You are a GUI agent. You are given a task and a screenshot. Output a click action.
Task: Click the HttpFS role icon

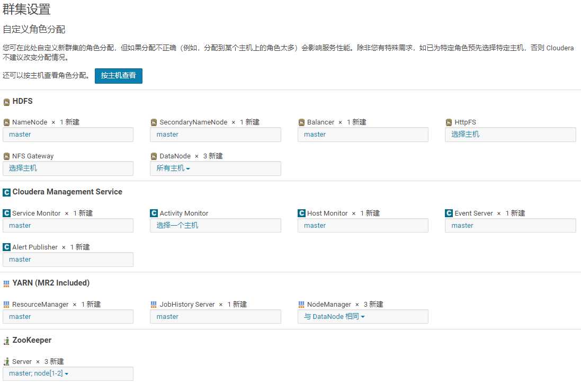pyautogui.click(x=449, y=122)
